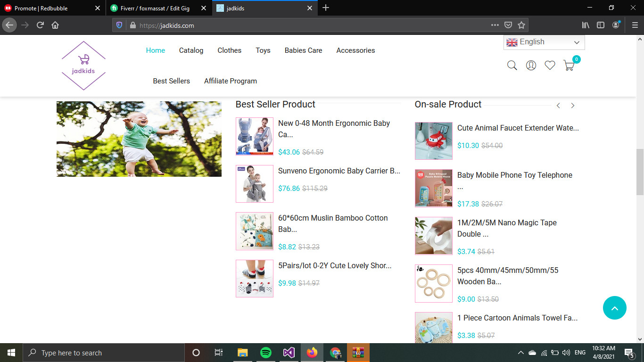The image size is (644, 362).
Task: Click the faucet extender product thumbnail
Action: point(434,141)
